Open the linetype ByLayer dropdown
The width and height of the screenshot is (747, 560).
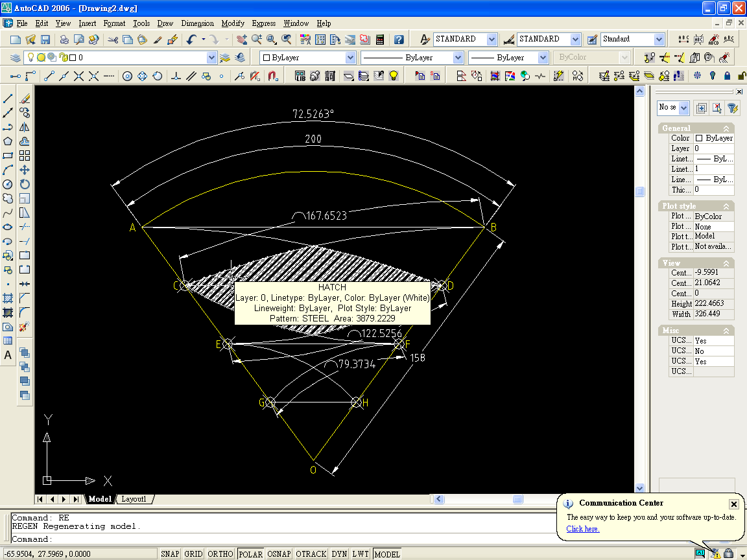point(458,58)
